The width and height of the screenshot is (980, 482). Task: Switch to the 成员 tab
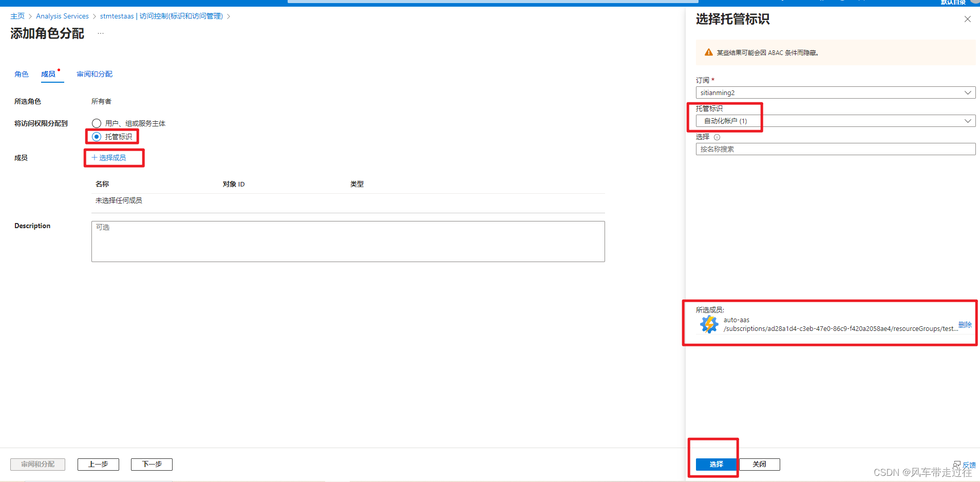click(x=48, y=74)
